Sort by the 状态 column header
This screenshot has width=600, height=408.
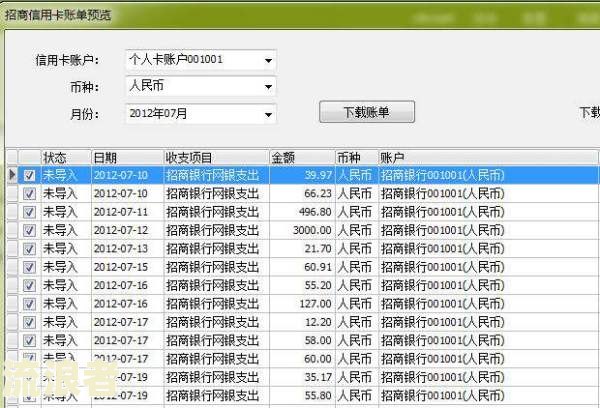point(66,158)
